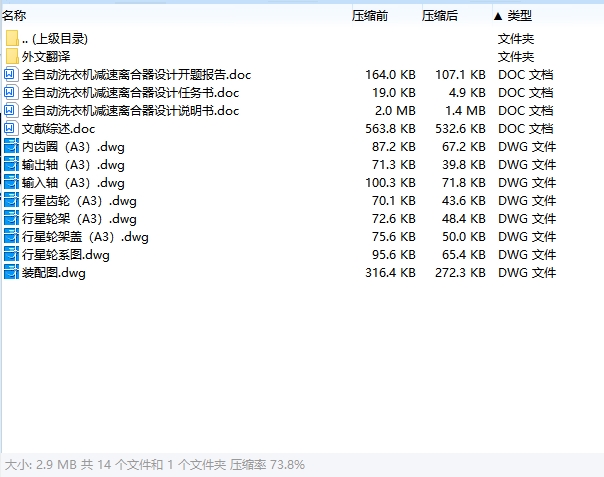
Task: Click the DWG icon for 内齿圈（A3）.dwg
Action: (11, 147)
